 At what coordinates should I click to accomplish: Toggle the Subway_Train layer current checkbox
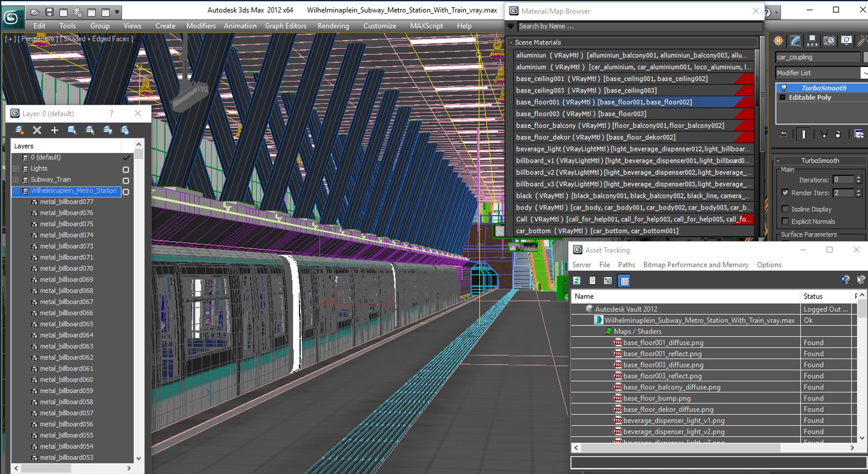(x=126, y=181)
